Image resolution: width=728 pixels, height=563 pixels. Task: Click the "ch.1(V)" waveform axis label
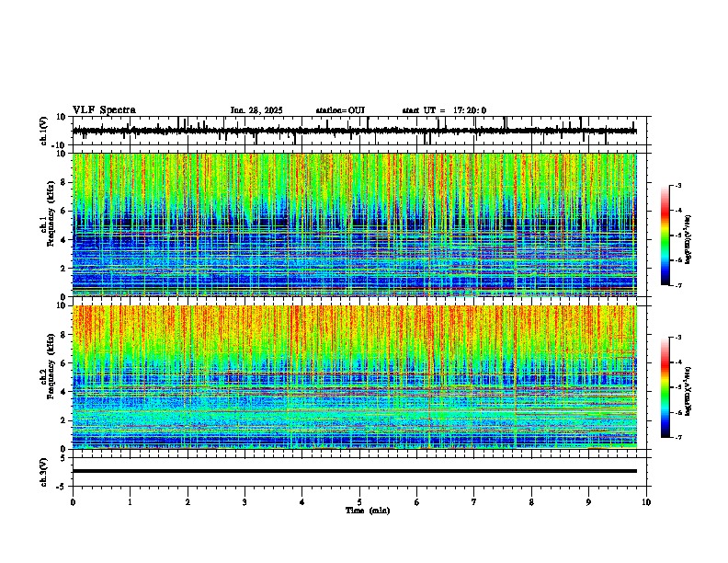click(44, 131)
